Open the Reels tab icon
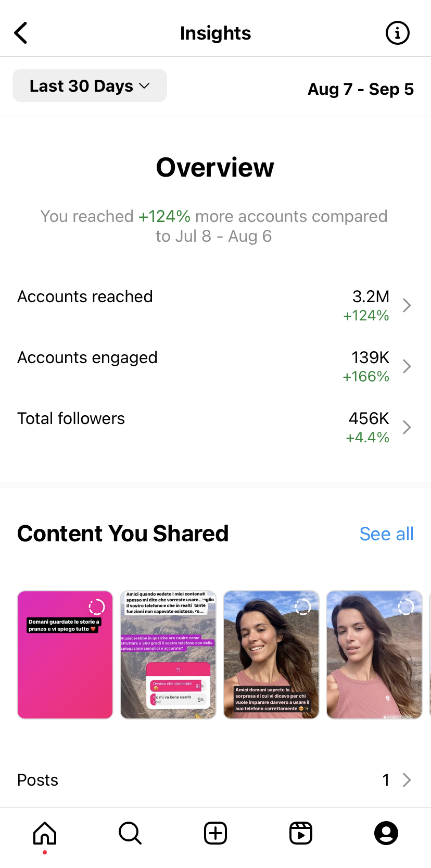431x868 pixels. pos(301,833)
